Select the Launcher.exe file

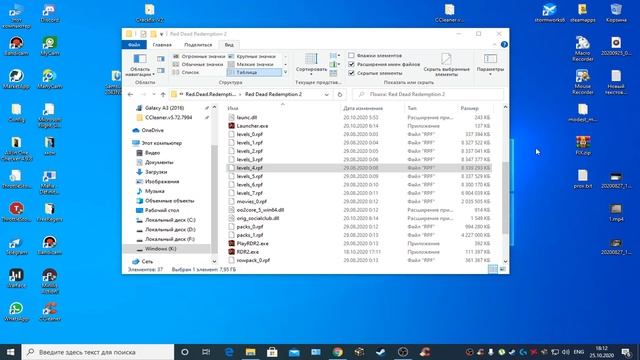point(252,126)
